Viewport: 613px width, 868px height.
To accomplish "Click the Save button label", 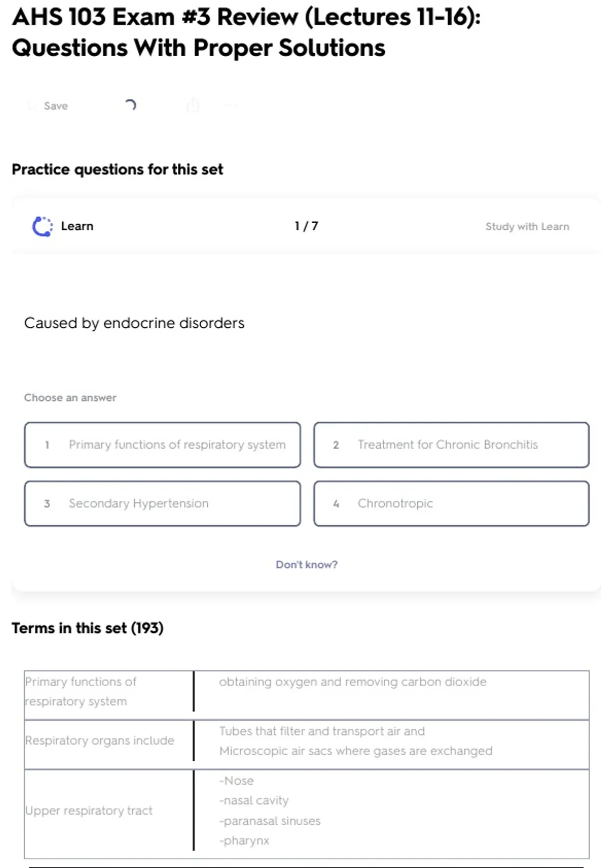I will click(56, 106).
